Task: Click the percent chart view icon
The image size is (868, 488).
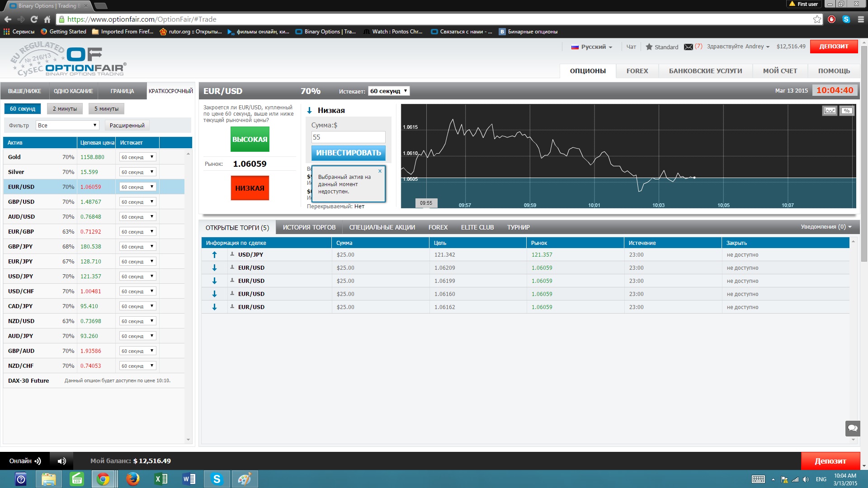Action: (x=847, y=111)
